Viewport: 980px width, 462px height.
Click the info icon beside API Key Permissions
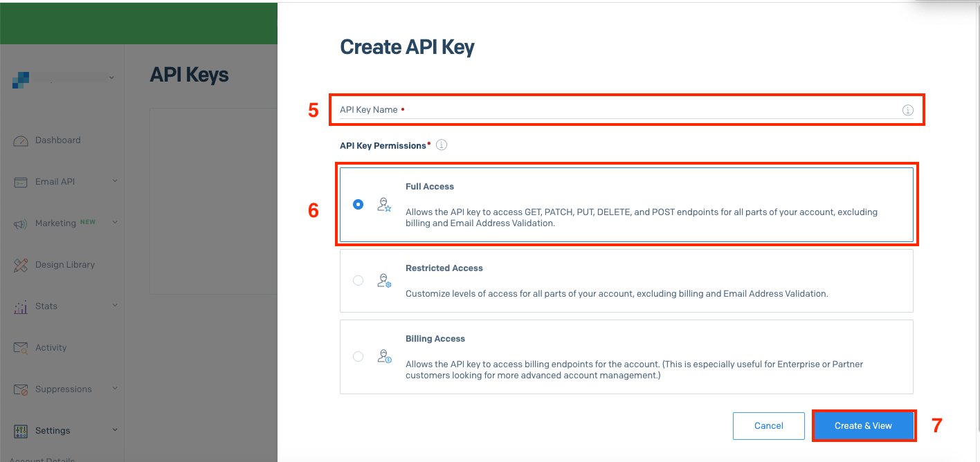(441, 145)
